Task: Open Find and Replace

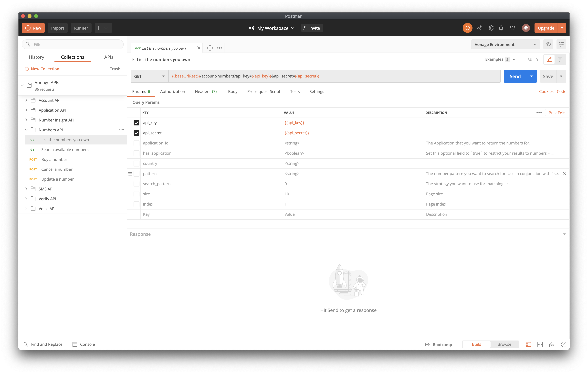Action: coord(43,344)
